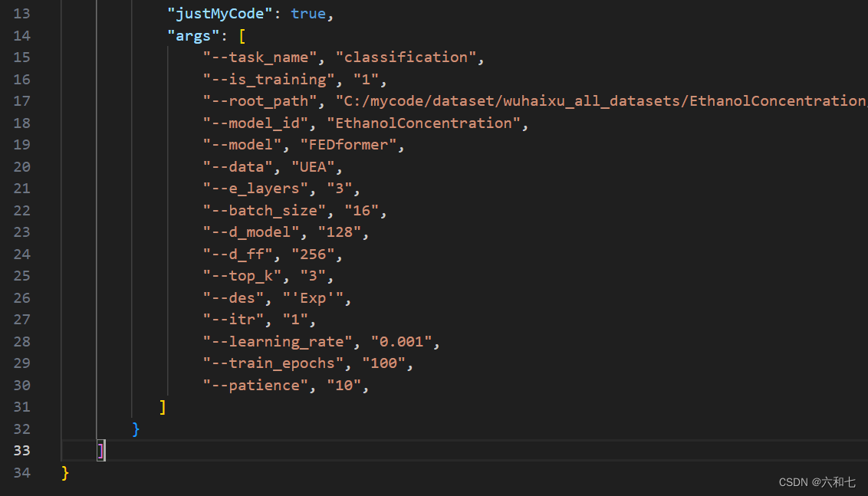The height and width of the screenshot is (496, 868).
Task: Click the "256" value
Action: (x=313, y=255)
